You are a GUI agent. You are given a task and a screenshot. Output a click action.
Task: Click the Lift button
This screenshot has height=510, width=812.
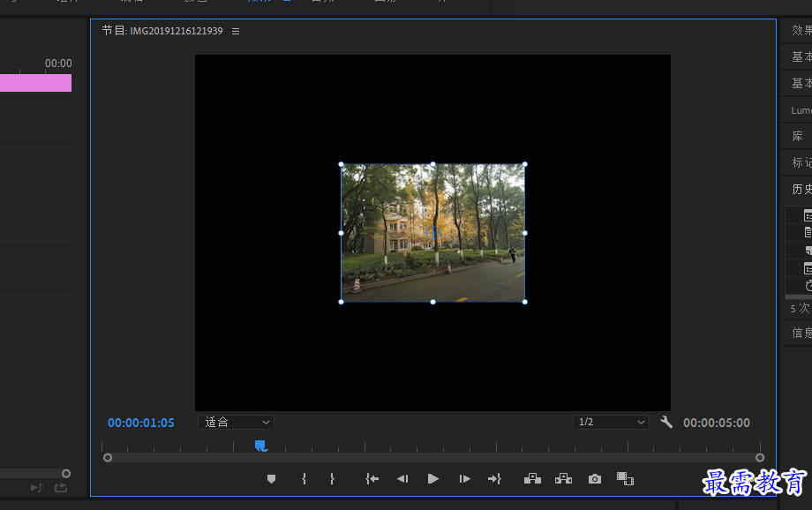click(532, 479)
